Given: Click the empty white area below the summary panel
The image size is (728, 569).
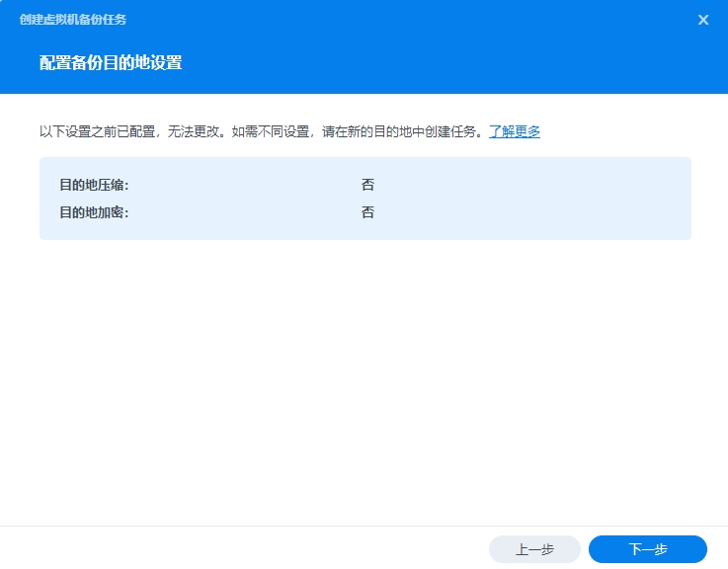Looking at the screenshot, I should (x=364, y=385).
